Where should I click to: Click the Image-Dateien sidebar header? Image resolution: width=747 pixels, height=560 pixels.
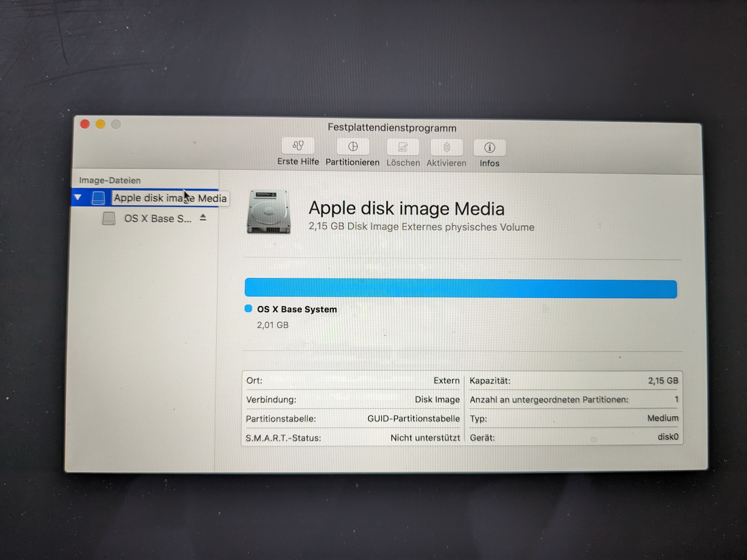(x=110, y=180)
